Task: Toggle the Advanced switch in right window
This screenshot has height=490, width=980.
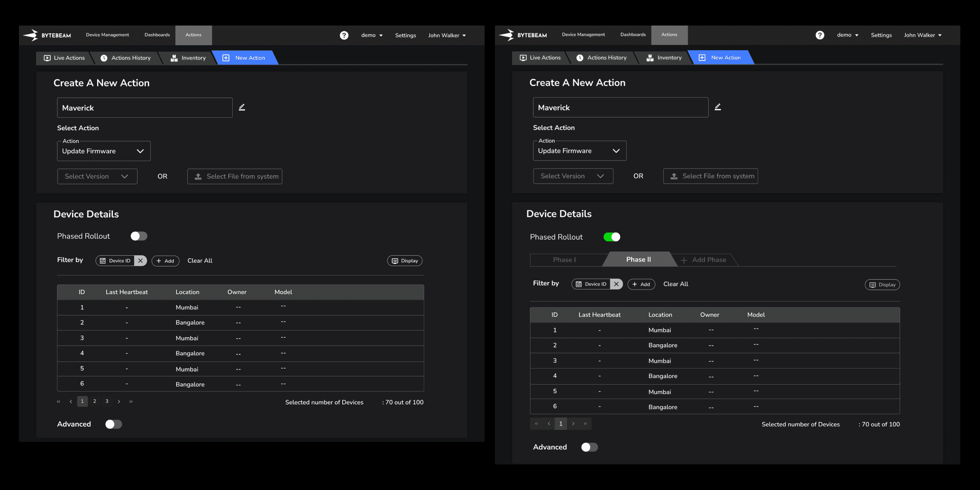Action: click(x=589, y=447)
